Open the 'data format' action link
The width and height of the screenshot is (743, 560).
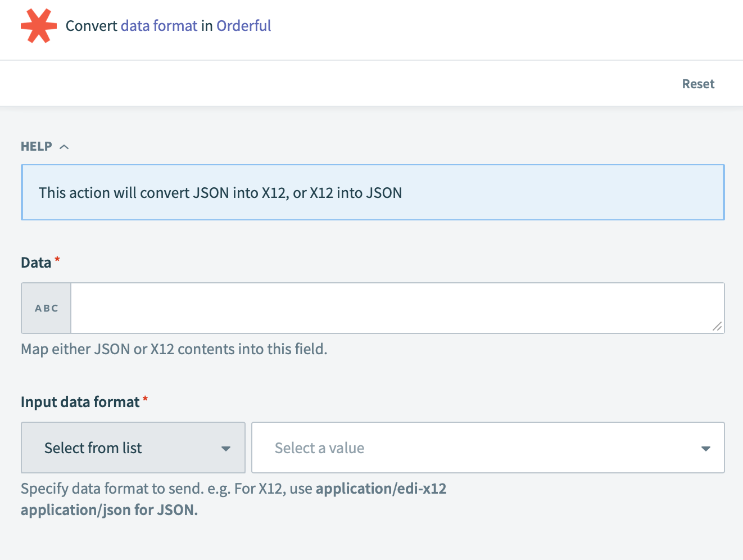(x=159, y=26)
